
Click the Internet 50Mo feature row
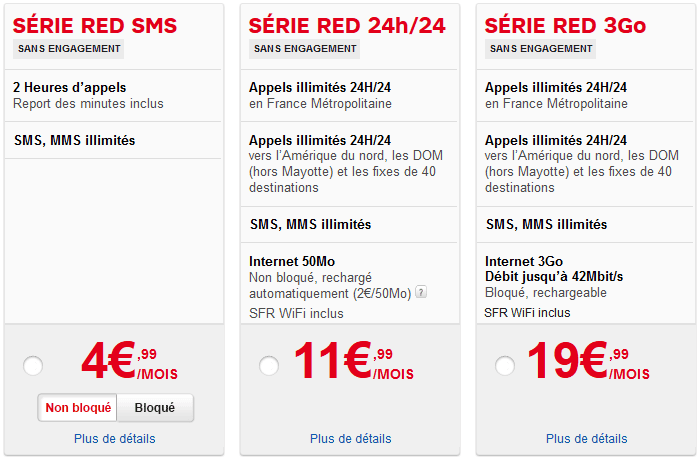coord(349,284)
